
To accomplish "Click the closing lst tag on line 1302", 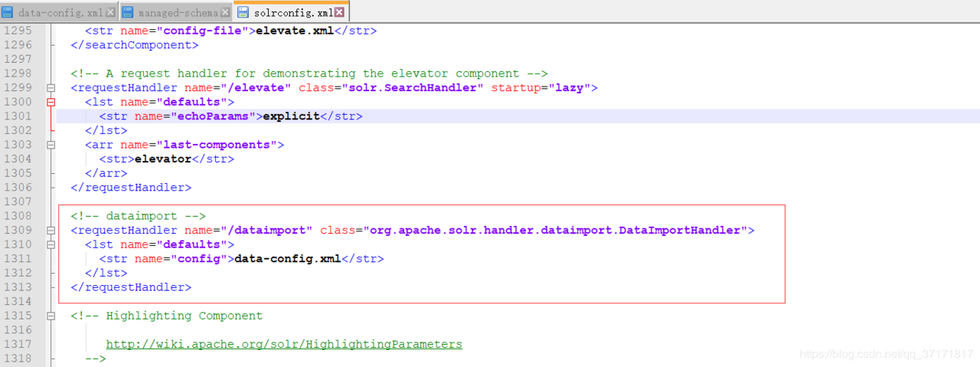I will coord(106,130).
